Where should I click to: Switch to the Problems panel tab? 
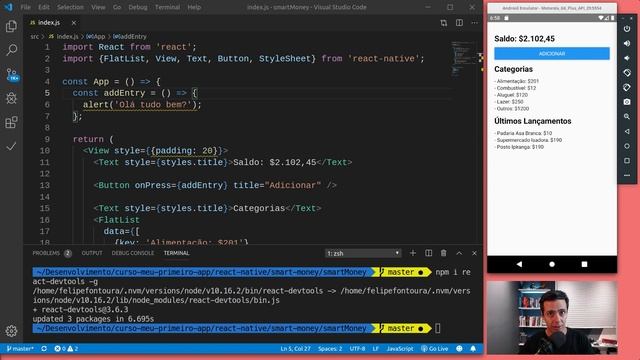pos(52,253)
